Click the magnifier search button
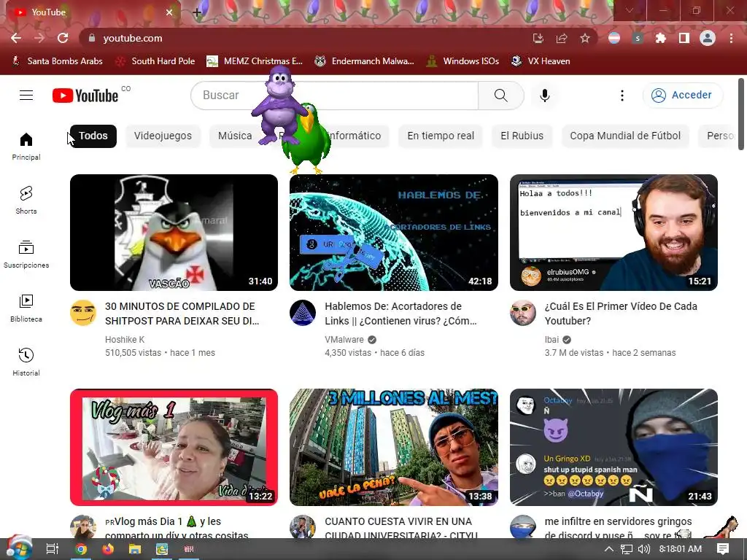The image size is (747, 560). (x=500, y=96)
